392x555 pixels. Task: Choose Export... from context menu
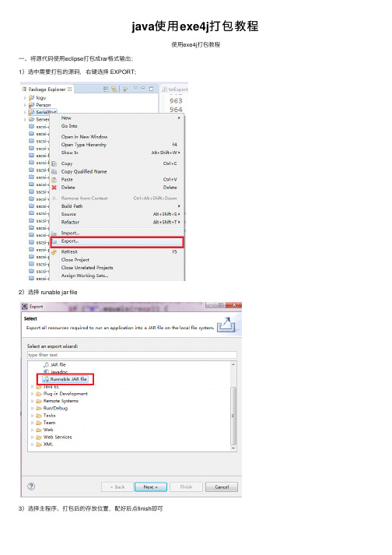click(x=117, y=241)
